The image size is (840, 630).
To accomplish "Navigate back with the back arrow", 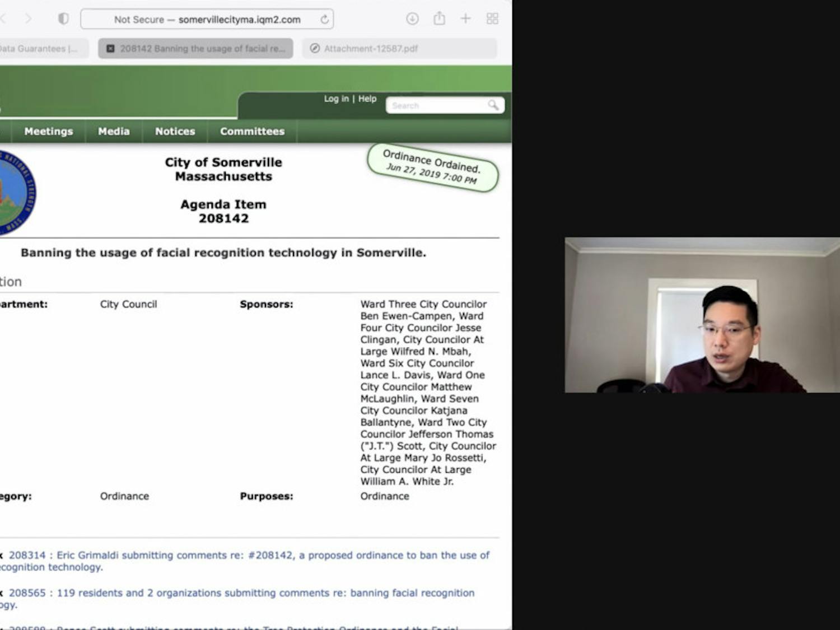I will click(x=4, y=18).
